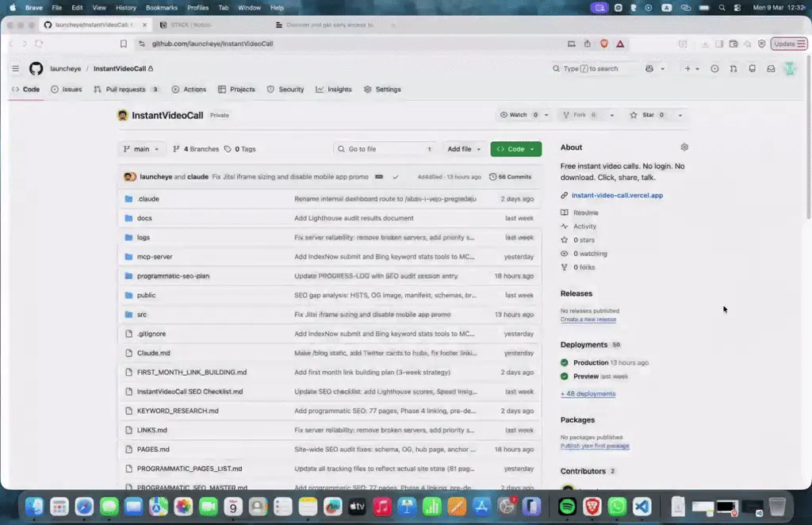This screenshot has width=812, height=525.
Task: Click the Brave Rewards triangle icon
Action: point(620,44)
